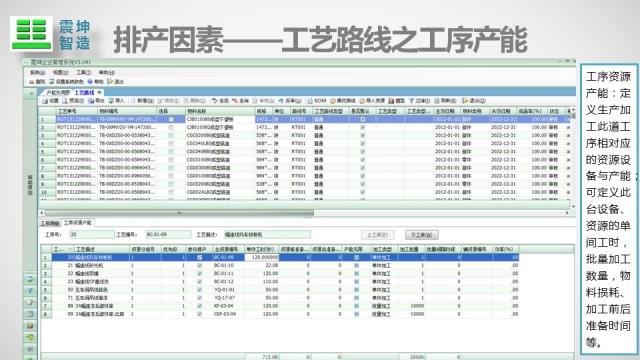Select the YQ-17-07 resource code cell

tap(228, 298)
